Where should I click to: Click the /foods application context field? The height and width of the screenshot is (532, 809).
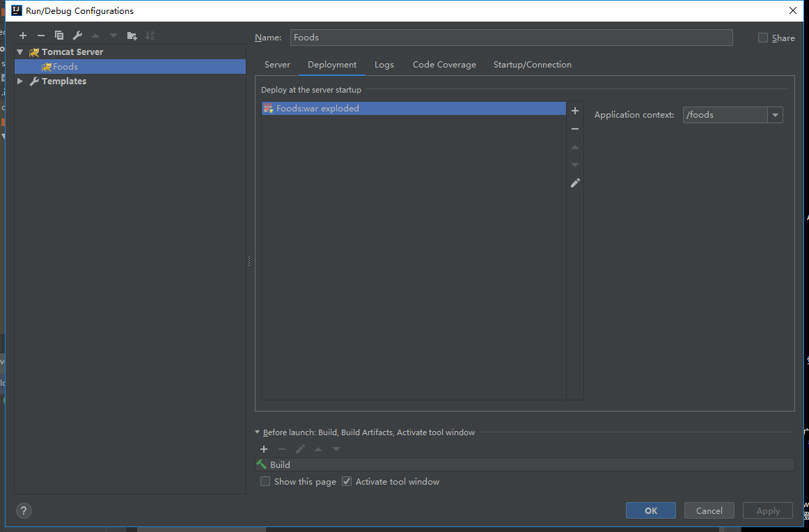pos(725,115)
